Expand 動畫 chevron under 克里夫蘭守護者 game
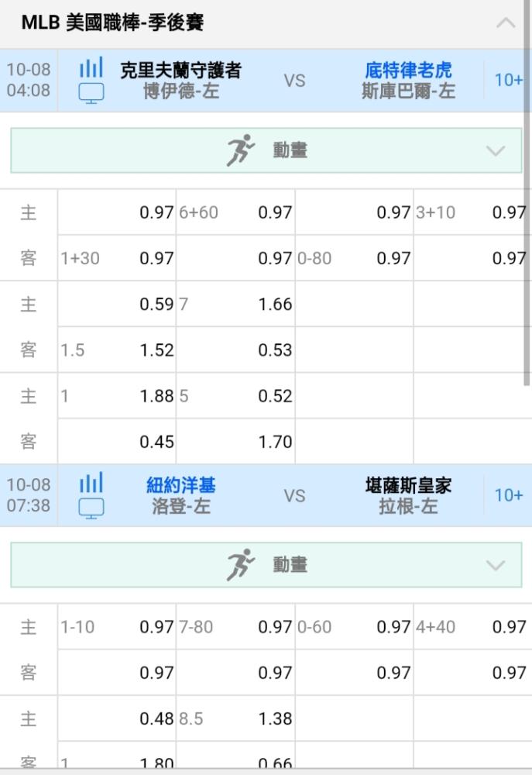The width and height of the screenshot is (532, 775). [x=496, y=150]
